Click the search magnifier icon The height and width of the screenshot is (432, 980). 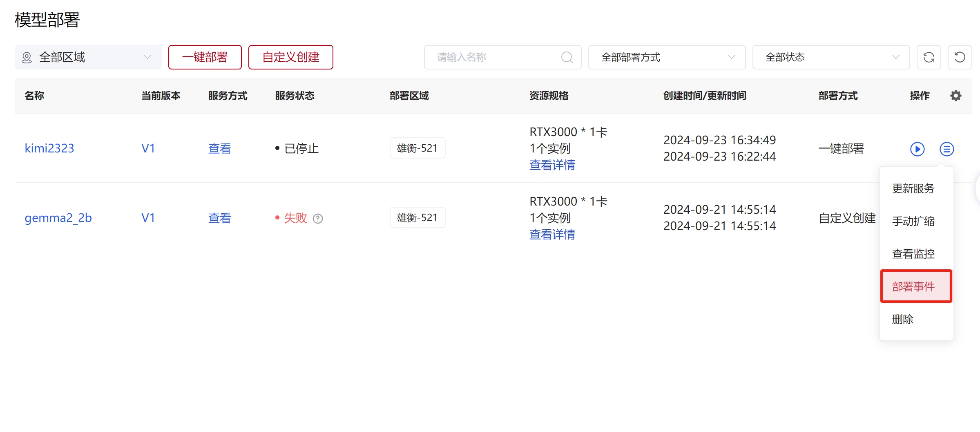pos(567,57)
